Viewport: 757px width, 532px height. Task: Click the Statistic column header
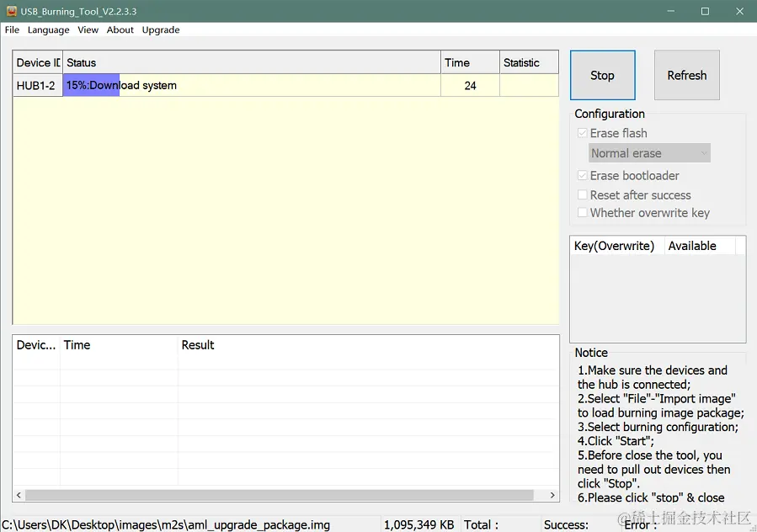pyautogui.click(x=529, y=62)
